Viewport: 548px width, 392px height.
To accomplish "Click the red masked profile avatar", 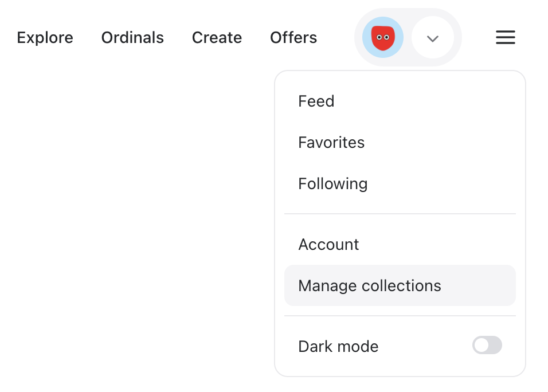I will [383, 37].
